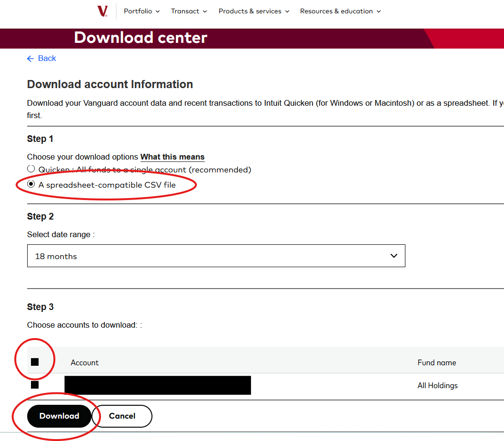Toggle the select-all accounts checkbox in header
The height and width of the screenshot is (441, 504).
click(35, 362)
